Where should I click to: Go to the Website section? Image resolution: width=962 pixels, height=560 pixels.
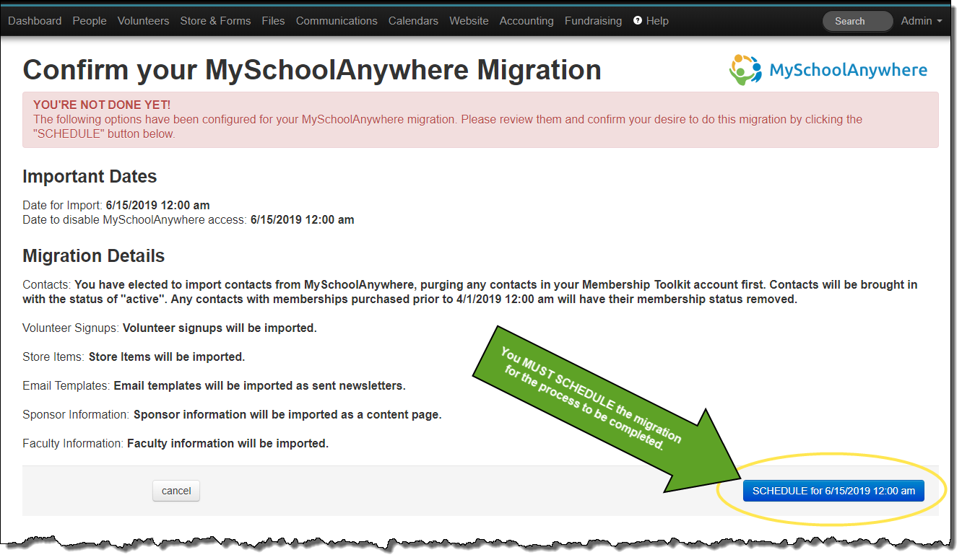469,21
